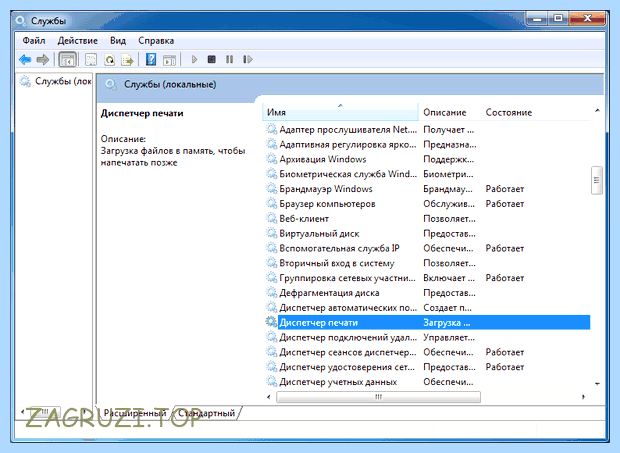Click the services list scroll up arrow

[597, 111]
